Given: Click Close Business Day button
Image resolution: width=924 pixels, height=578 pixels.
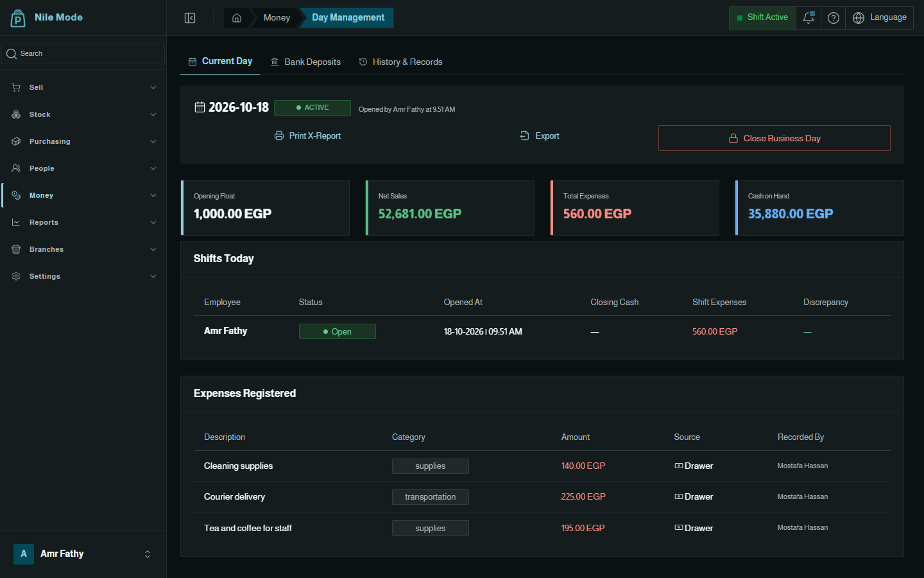Looking at the screenshot, I should (x=774, y=138).
